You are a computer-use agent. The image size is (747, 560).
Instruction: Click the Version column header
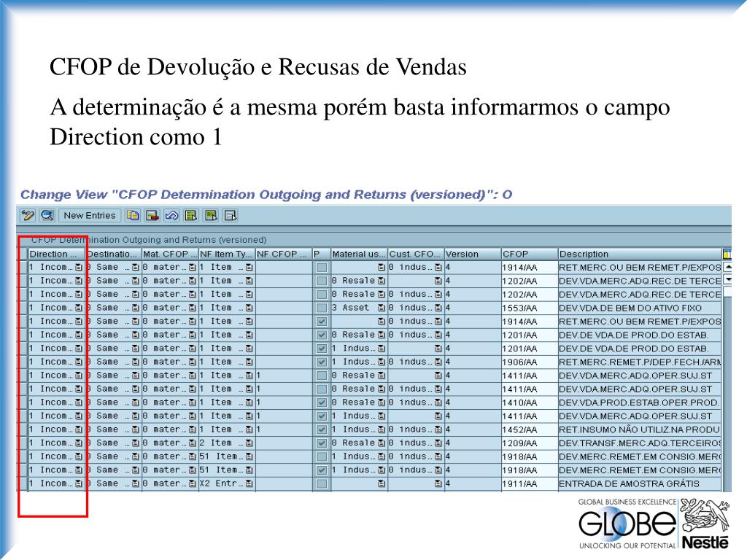click(x=473, y=254)
